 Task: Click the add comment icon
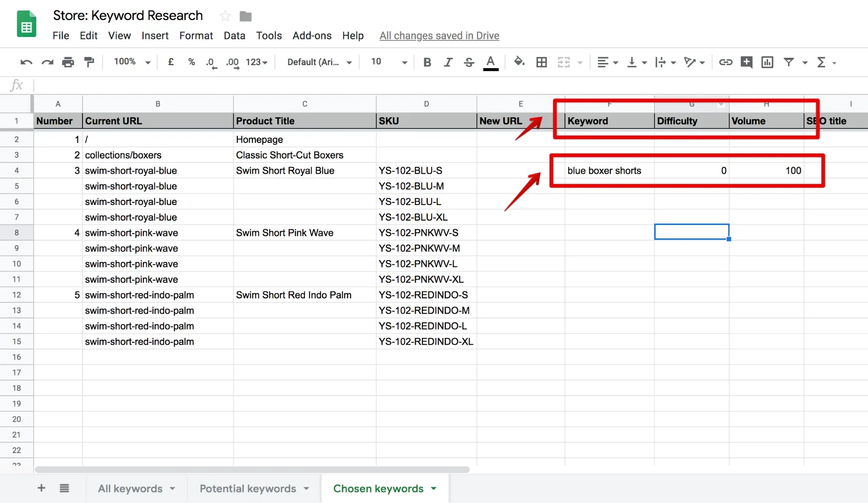[x=746, y=62]
